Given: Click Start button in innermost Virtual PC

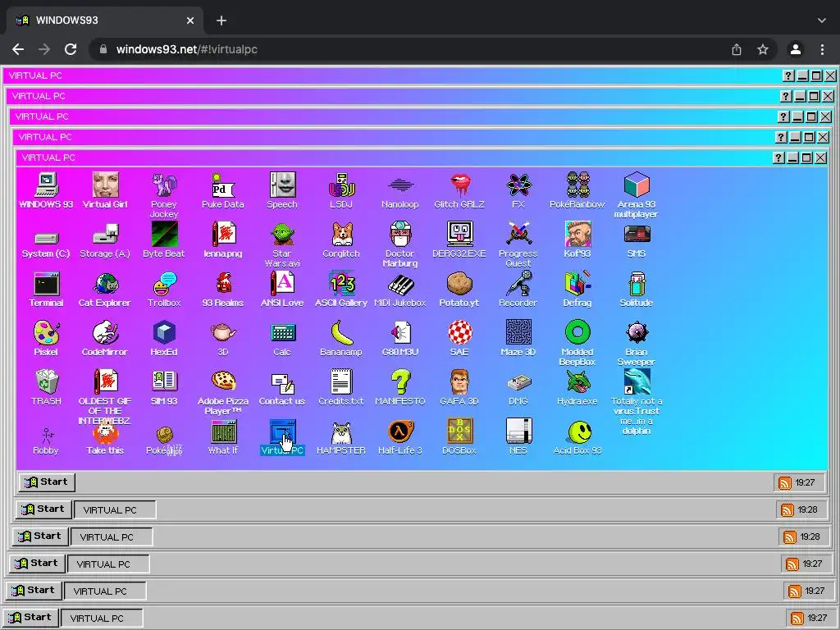Looking at the screenshot, I should click(47, 482).
